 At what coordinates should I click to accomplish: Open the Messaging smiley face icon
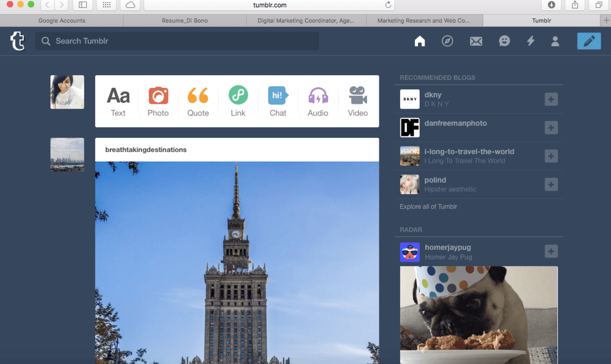504,41
